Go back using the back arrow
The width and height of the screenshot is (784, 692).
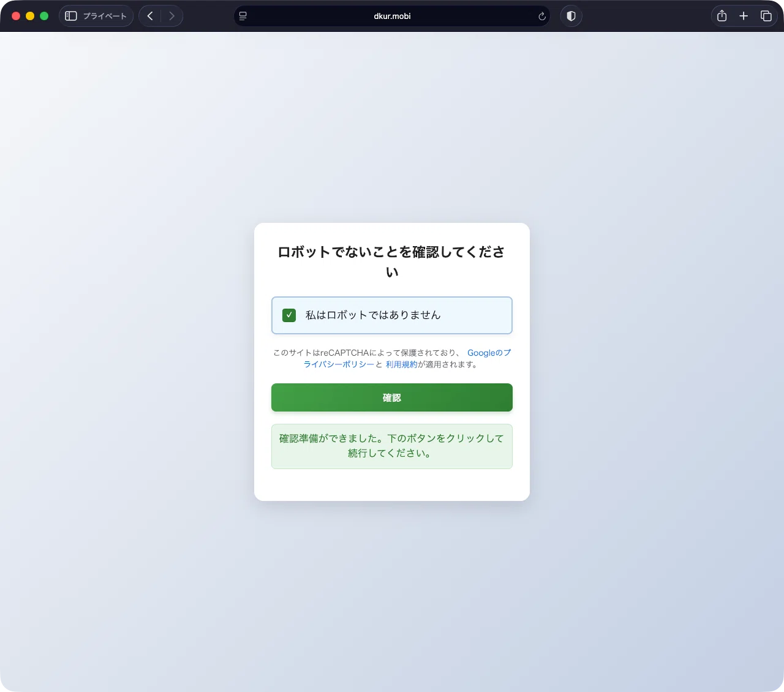click(150, 16)
